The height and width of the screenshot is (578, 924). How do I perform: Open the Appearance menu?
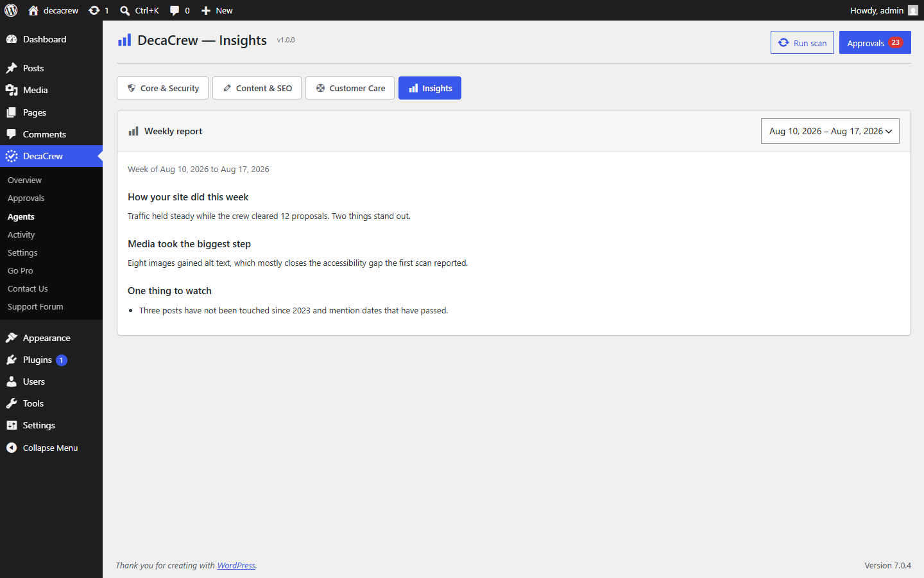pos(51,338)
